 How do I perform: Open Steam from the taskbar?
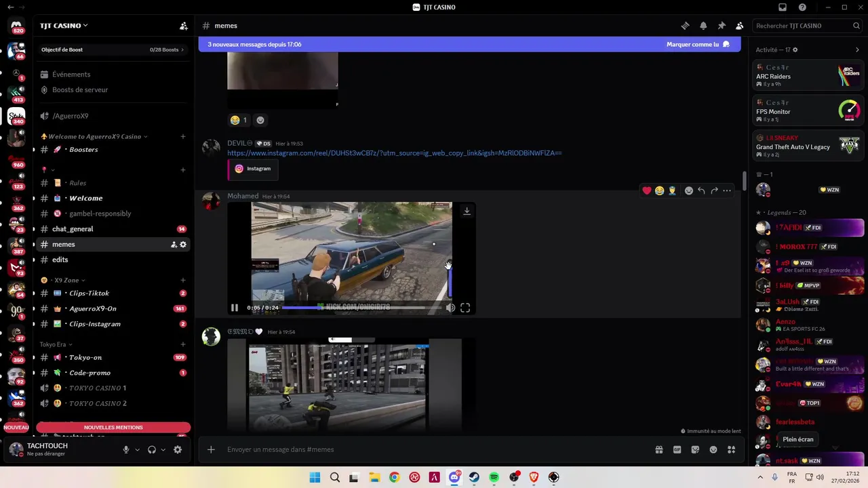click(474, 478)
